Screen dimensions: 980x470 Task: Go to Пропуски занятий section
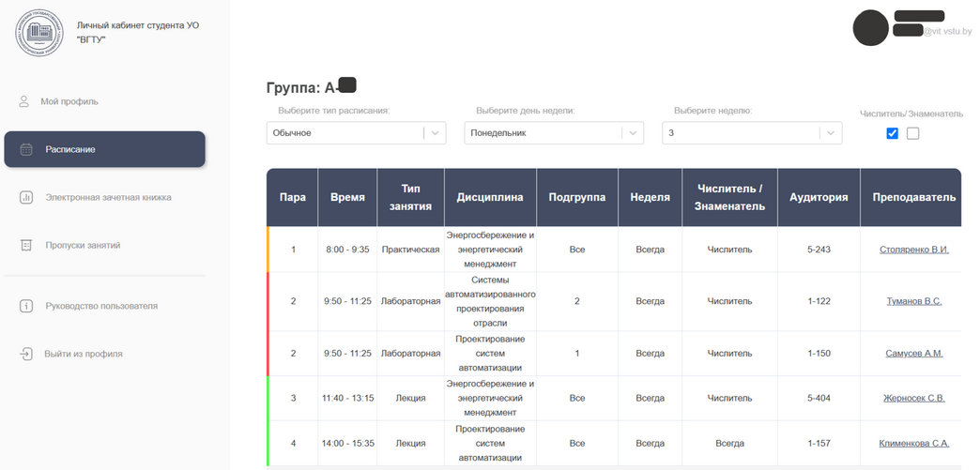point(83,245)
